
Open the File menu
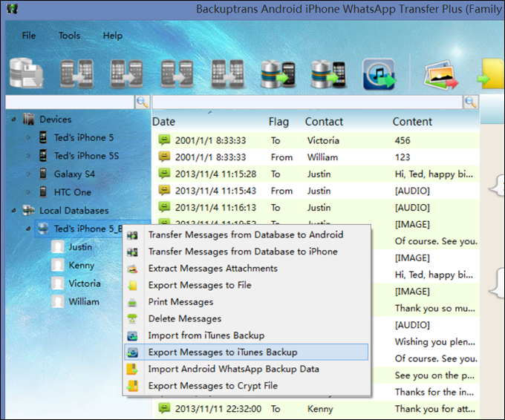point(29,36)
